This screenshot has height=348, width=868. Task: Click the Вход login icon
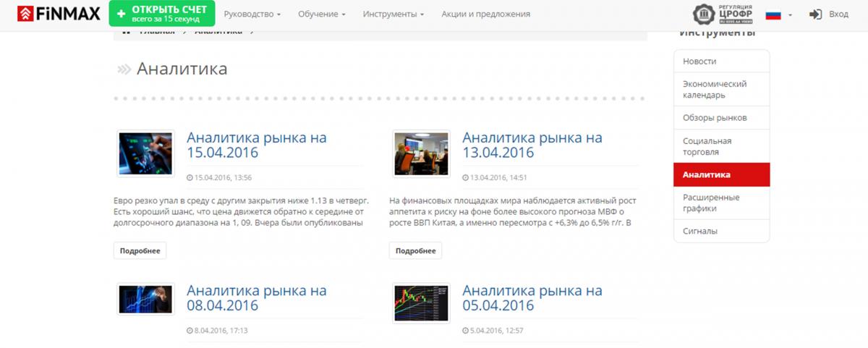click(x=816, y=14)
